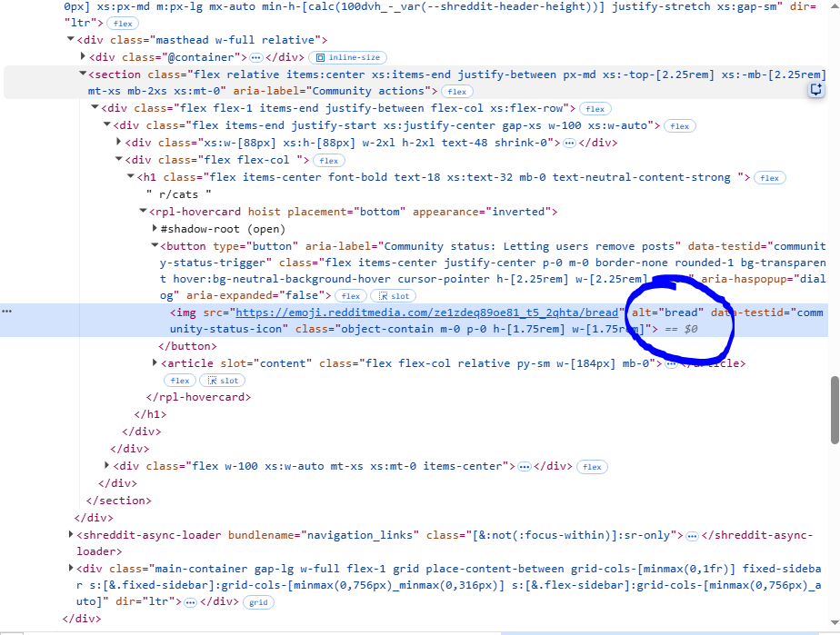The height and width of the screenshot is (635, 840).
Task: Click the aria-label="Community actions" attribute text
Action: 332,91
